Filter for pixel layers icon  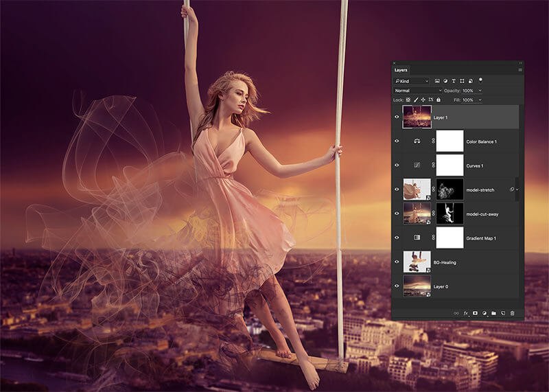pos(437,81)
